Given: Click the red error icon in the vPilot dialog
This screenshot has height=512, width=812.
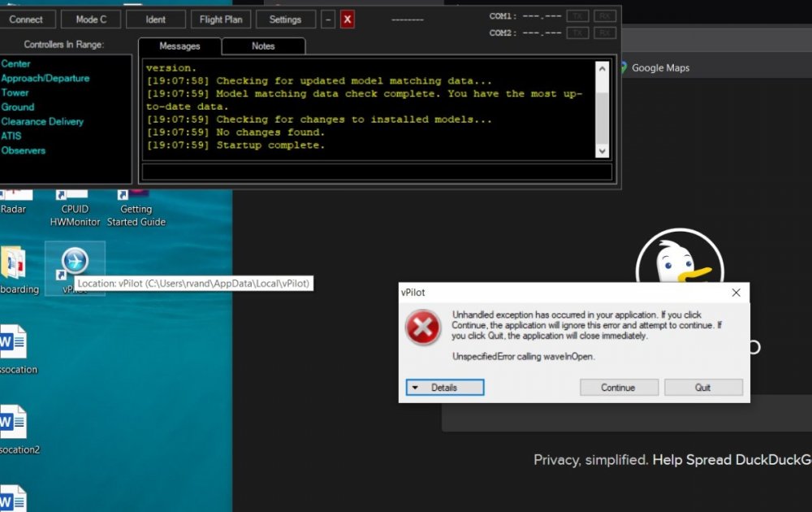Looking at the screenshot, I should (x=423, y=329).
